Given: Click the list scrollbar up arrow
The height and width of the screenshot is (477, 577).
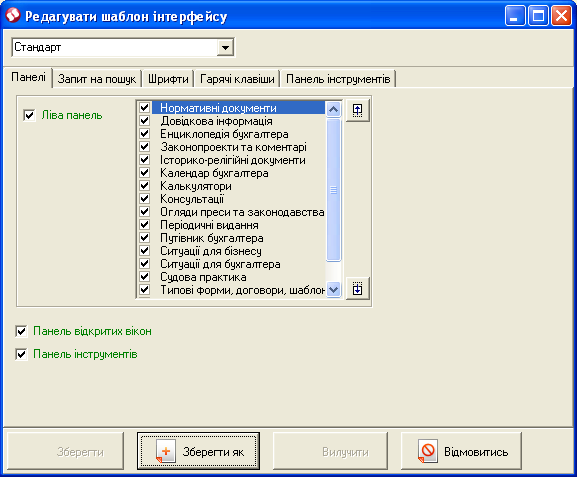Looking at the screenshot, I should 333,109.
